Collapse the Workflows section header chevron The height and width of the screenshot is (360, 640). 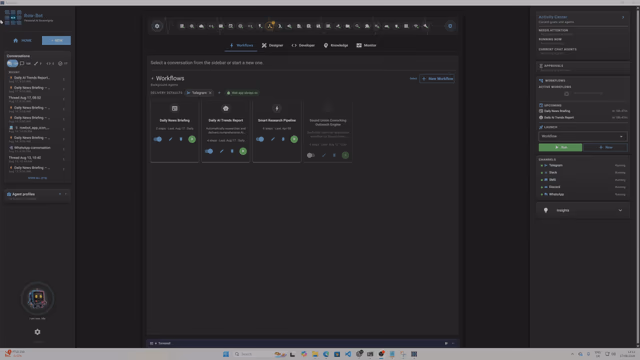coord(153,78)
